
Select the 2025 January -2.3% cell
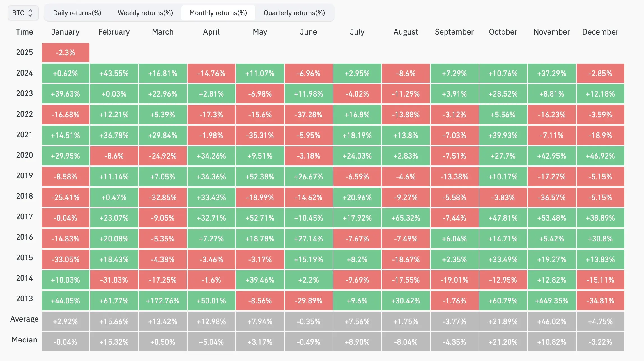coord(65,52)
